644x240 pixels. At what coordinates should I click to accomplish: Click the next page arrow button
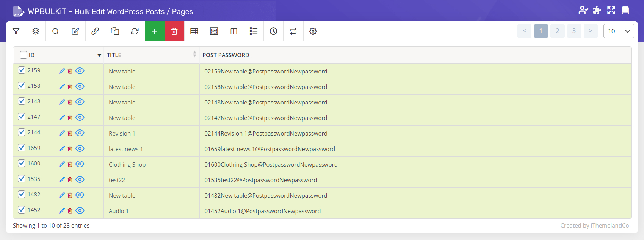pos(591,31)
